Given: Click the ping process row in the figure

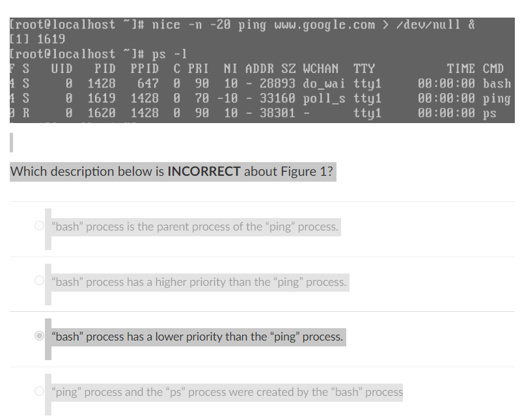Looking at the screenshot, I should click(260, 98).
